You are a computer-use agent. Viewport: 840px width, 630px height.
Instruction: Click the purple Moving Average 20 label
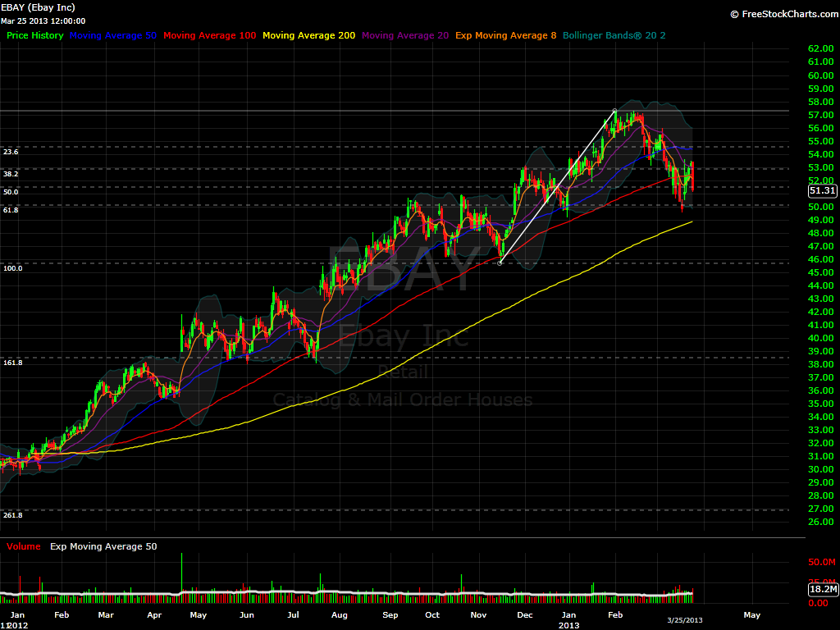[404, 36]
